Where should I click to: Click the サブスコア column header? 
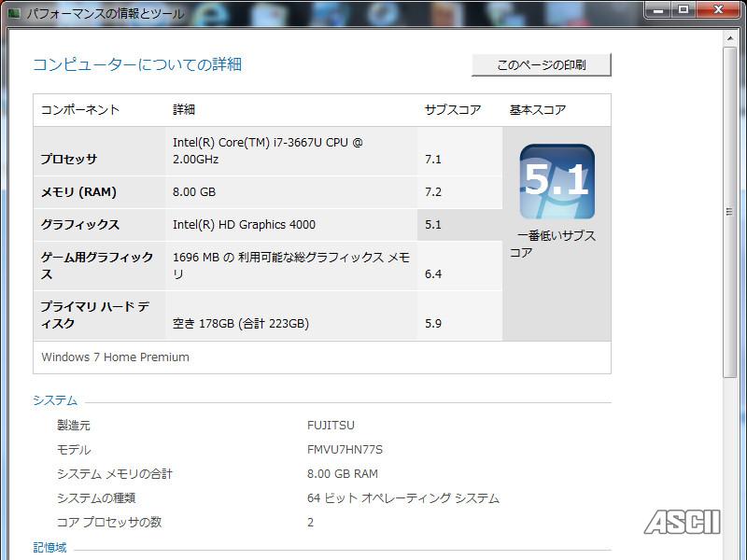(453, 110)
